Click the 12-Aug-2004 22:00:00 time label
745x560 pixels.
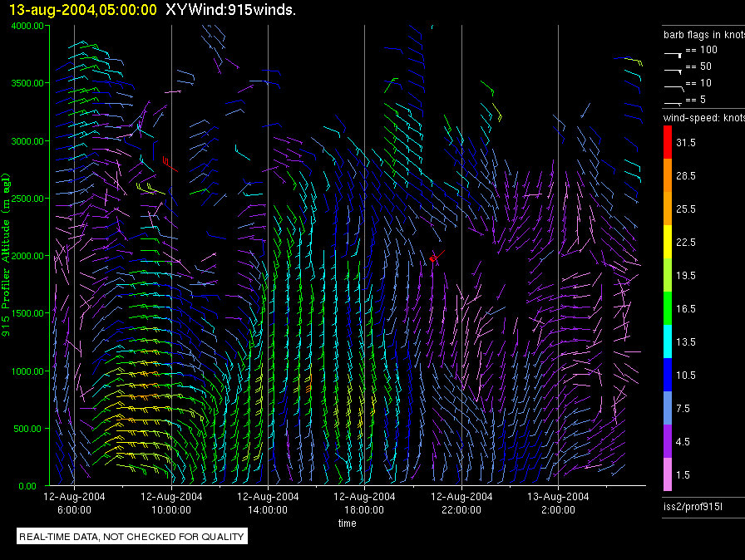tap(461, 503)
